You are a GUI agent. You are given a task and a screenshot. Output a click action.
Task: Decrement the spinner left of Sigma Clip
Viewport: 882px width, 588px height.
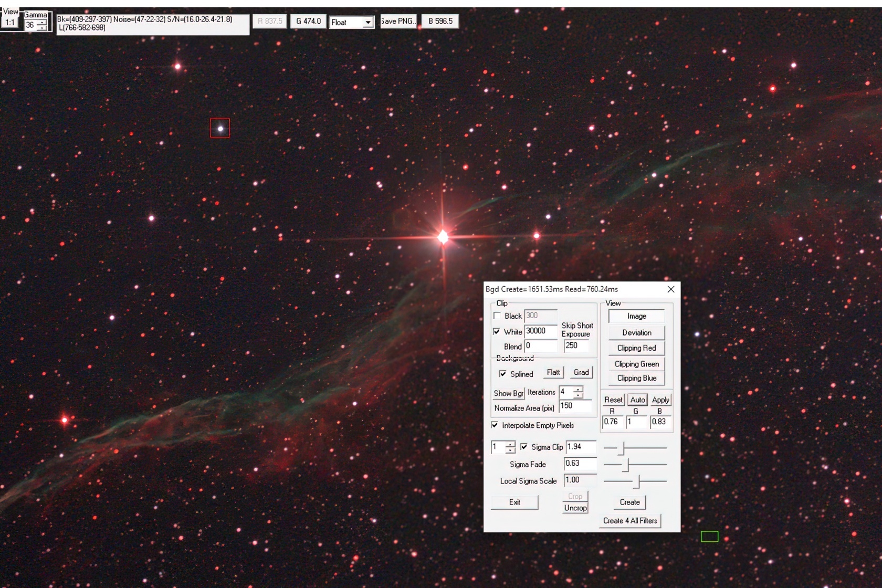click(510, 450)
